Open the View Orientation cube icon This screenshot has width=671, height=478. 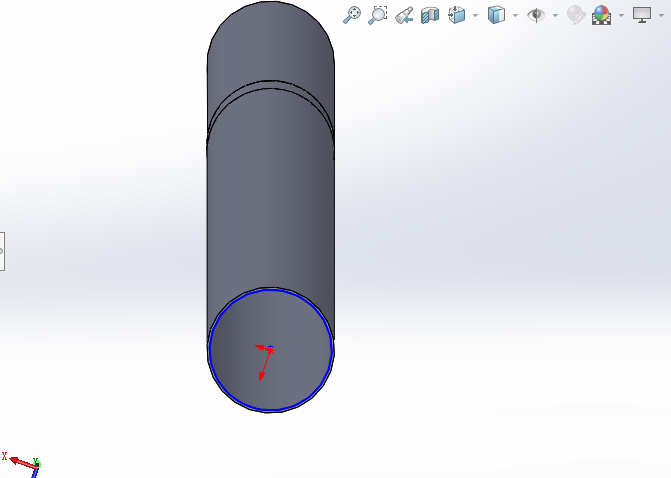pyautogui.click(x=457, y=15)
